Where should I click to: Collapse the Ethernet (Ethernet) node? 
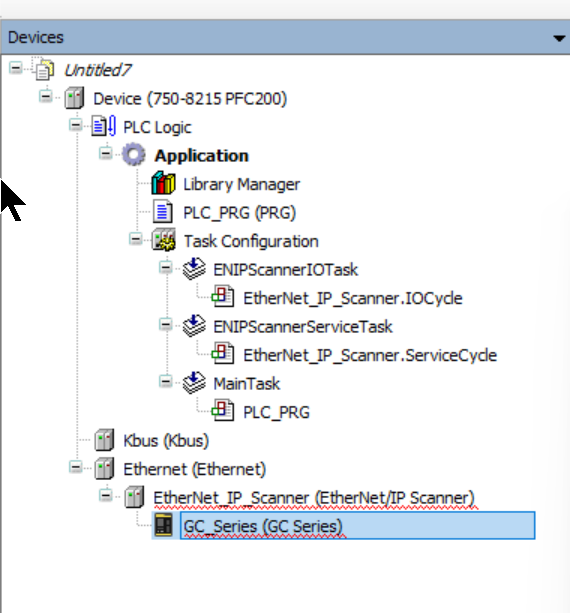(76, 467)
